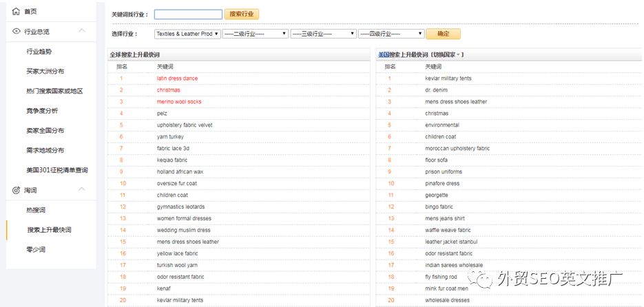Click keyword 'georgette'

pos(436,195)
